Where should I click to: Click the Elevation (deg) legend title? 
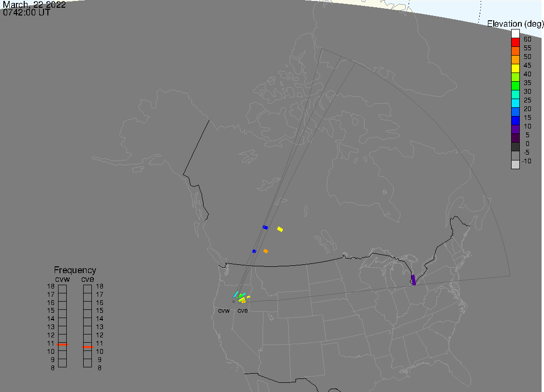coord(515,24)
